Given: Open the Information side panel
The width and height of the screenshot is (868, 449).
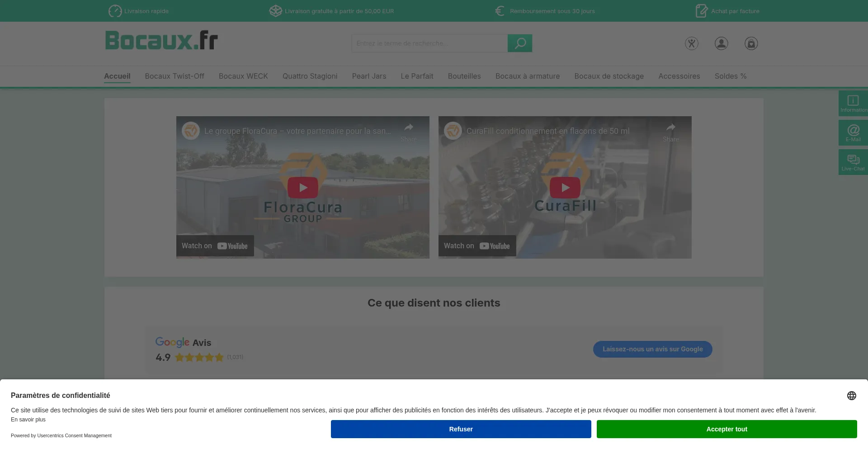Looking at the screenshot, I should click(x=853, y=104).
